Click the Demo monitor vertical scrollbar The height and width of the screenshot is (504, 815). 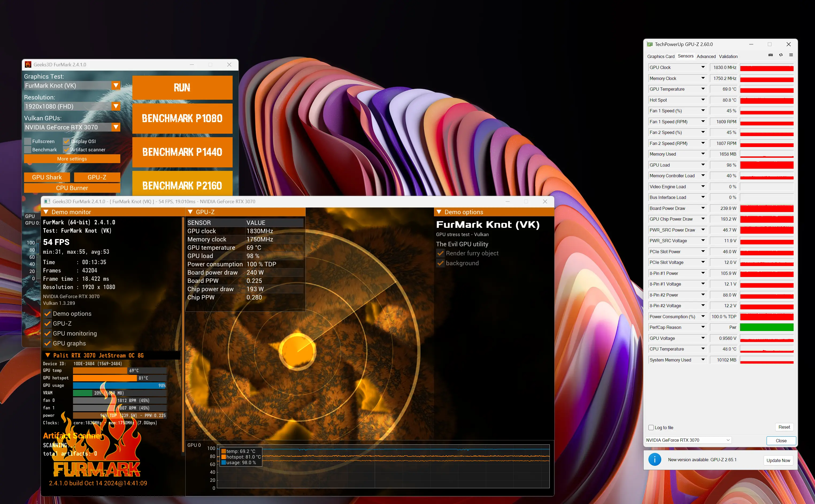click(183, 335)
